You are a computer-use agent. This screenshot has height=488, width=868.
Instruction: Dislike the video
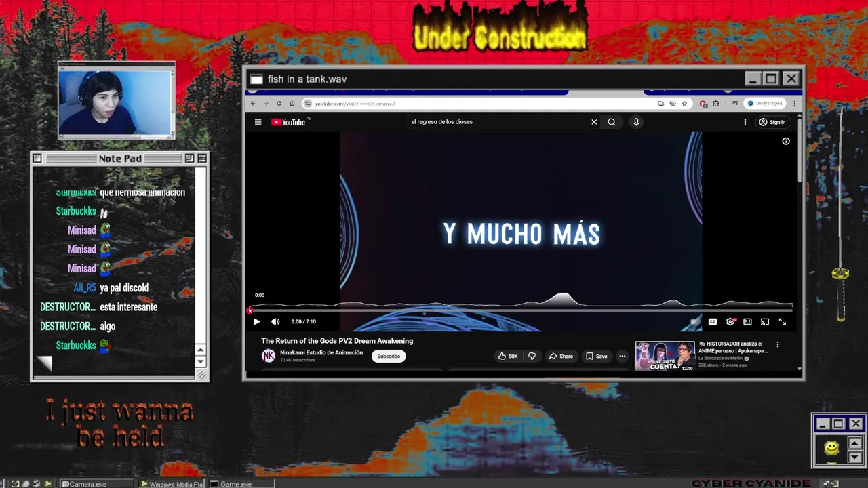click(x=532, y=357)
